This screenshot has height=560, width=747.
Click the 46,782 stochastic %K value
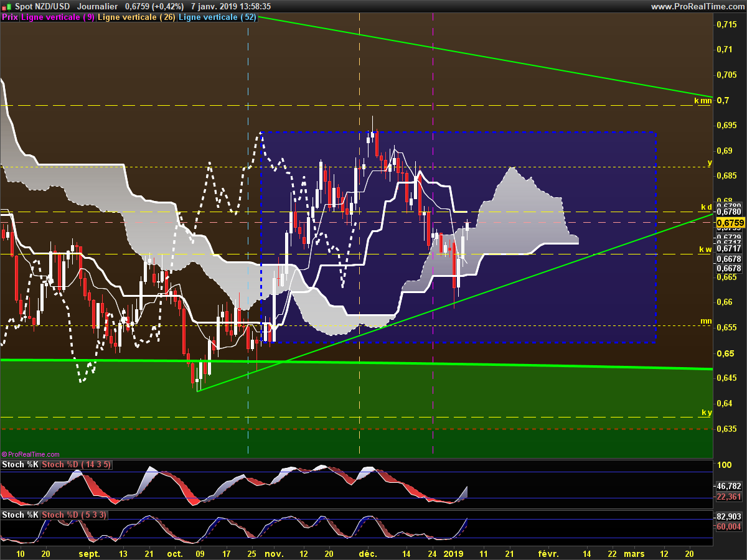pyautogui.click(x=729, y=486)
